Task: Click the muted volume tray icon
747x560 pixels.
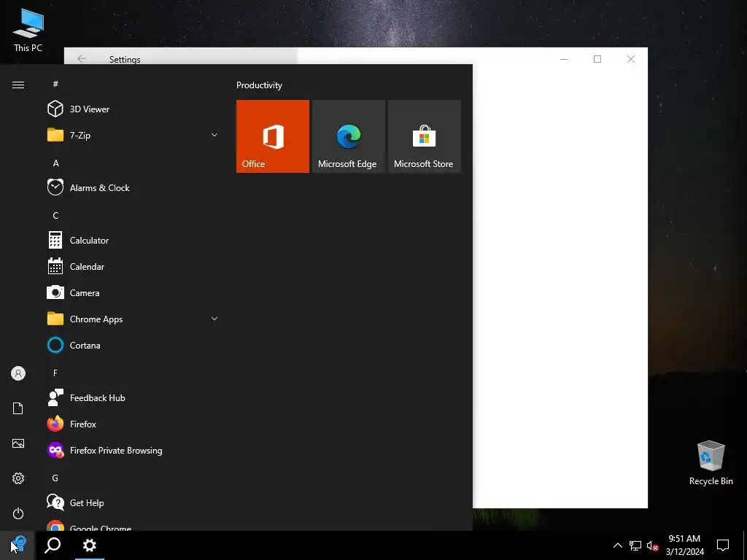Action: coord(652,545)
